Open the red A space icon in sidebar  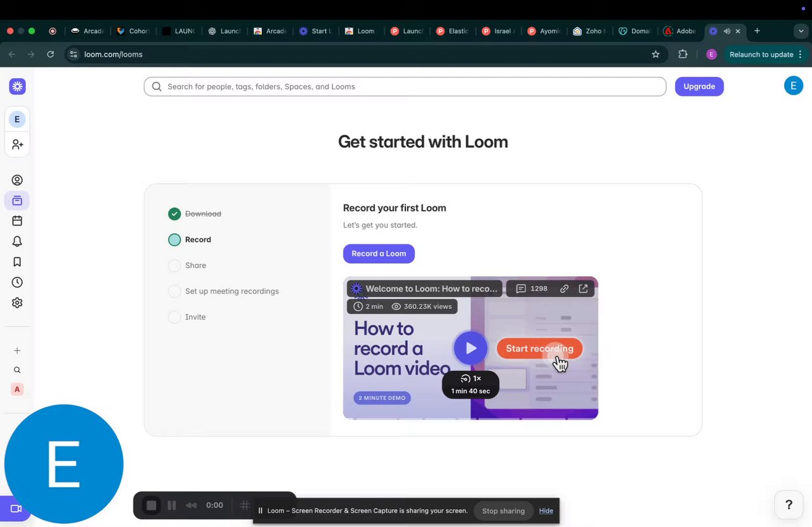click(17, 389)
